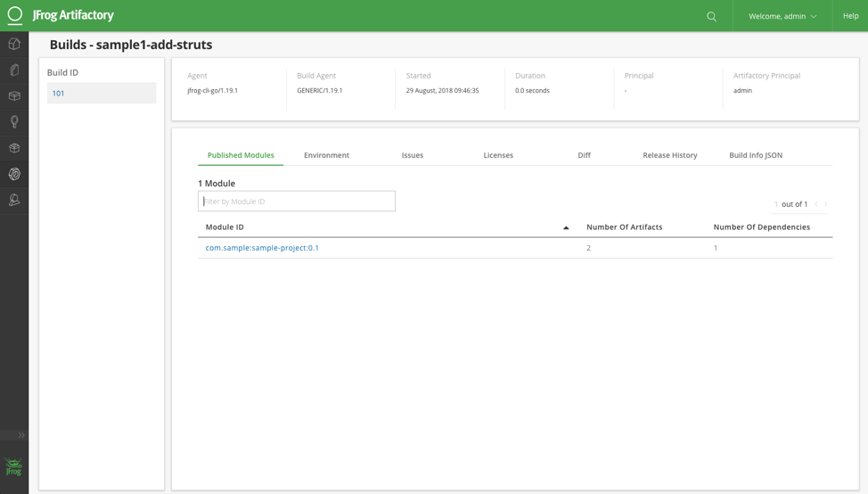Switch to the Environment tab
This screenshot has height=494, width=868.
point(326,155)
